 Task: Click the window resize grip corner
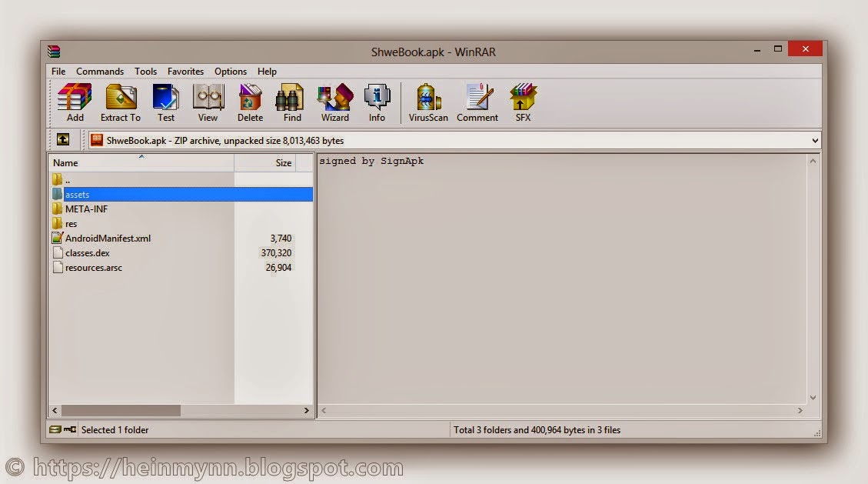coord(817,434)
